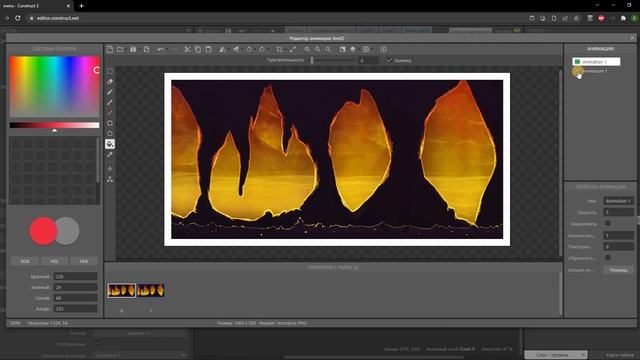Select the collision polygon tool
The width and height of the screenshot is (640, 360).
110,179
